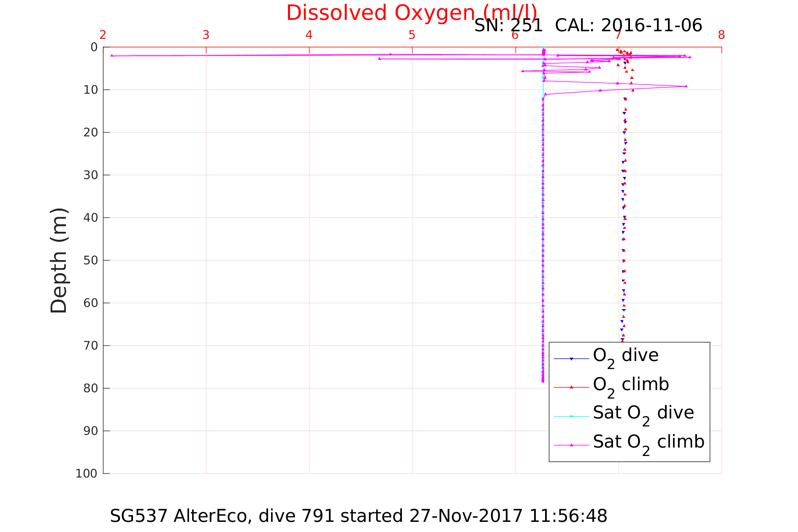Click the oxygen axis tick label 3
The image size is (798, 532).
[206, 35]
